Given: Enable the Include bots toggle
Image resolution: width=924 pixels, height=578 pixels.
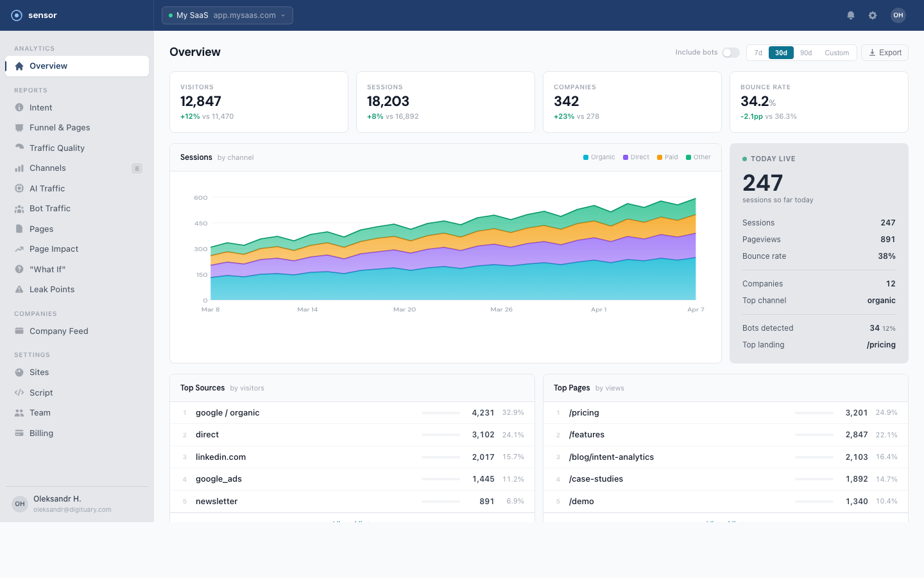Looking at the screenshot, I should tap(730, 52).
